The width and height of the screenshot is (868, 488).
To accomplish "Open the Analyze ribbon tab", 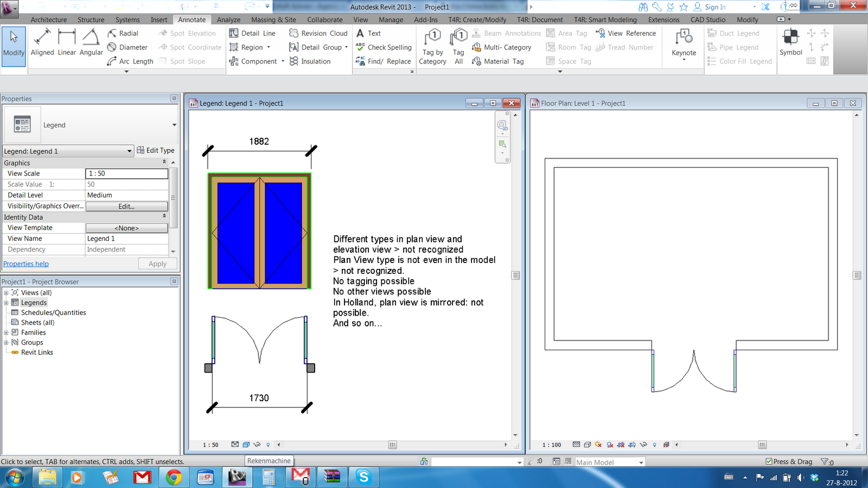I will tap(229, 20).
